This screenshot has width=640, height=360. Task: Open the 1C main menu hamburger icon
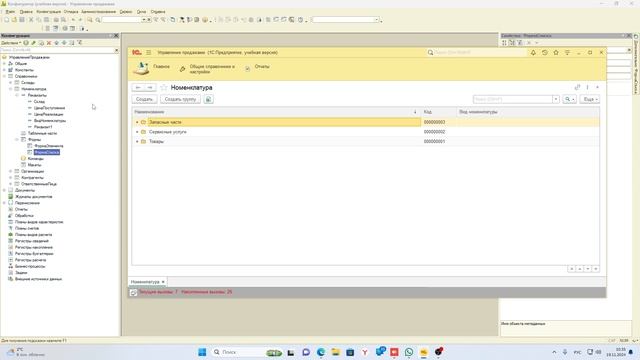click(149, 53)
